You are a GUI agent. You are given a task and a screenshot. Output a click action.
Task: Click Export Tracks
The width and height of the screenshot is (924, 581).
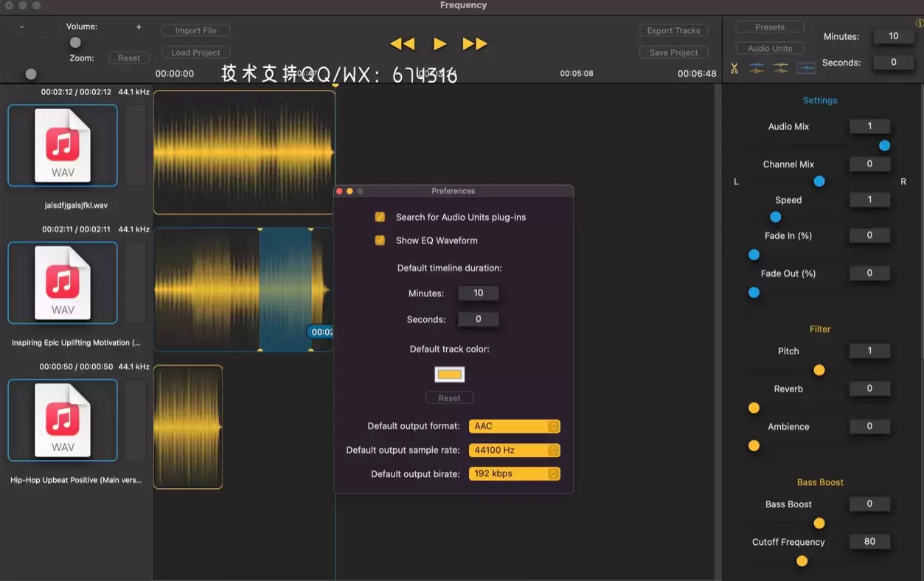(673, 30)
